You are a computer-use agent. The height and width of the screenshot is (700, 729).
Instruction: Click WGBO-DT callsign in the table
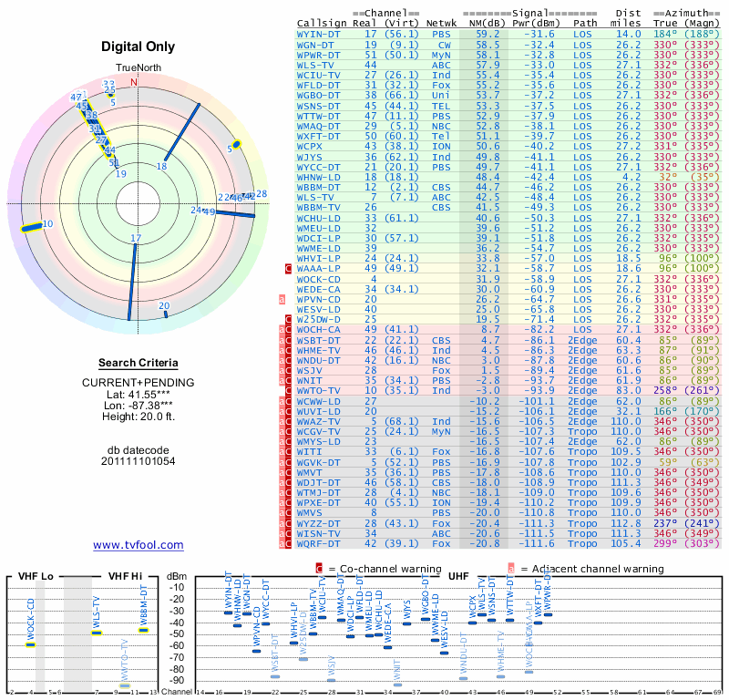(x=318, y=96)
